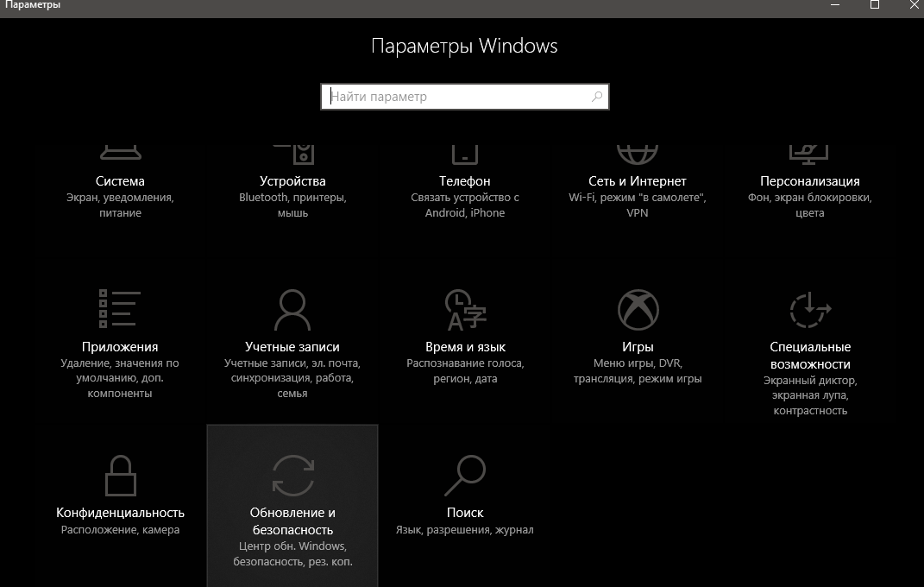This screenshot has width=924, height=587.
Task: Click 'Wi-Fi, режим "в самолете", VPN' text
Action: coord(638,205)
